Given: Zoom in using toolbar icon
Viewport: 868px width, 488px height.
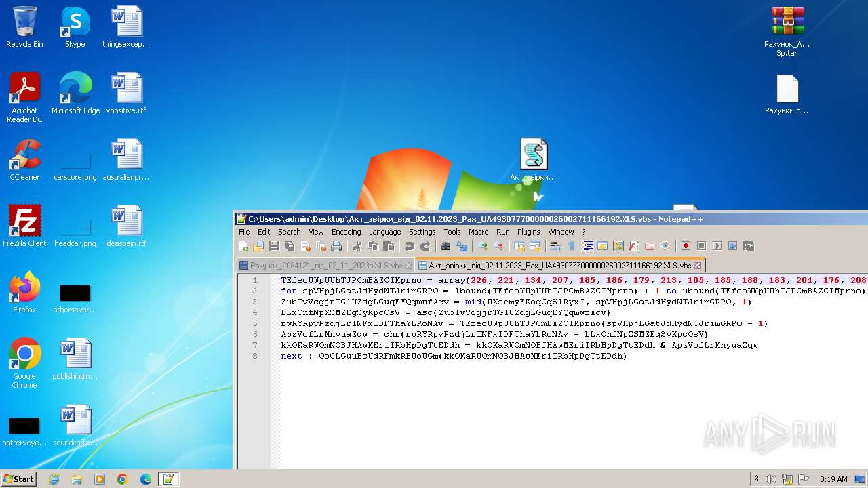Looking at the screenshot, I should pos(482,246).
